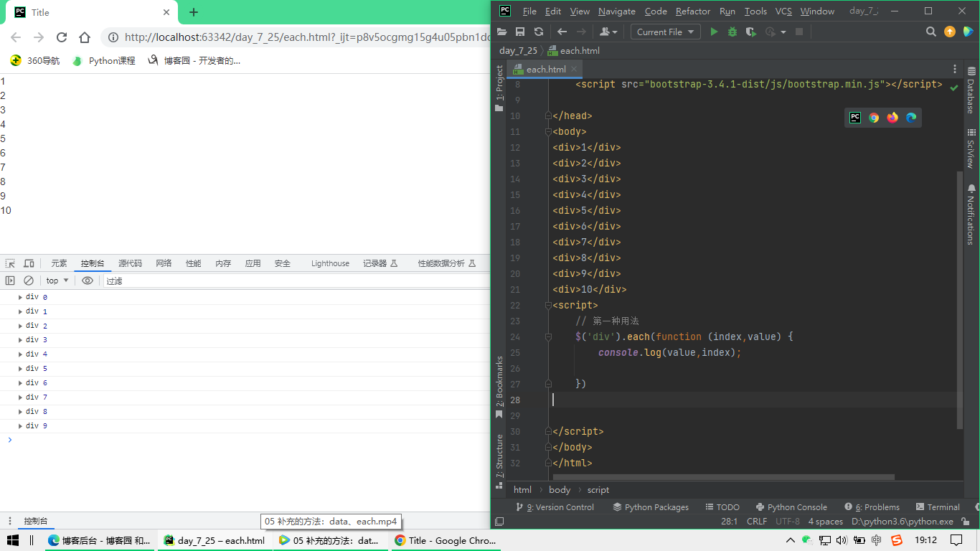The width and height of the screenshot is (980, 551).
Task: Expand the 'div 0' console entry
Action: (21, 297)
